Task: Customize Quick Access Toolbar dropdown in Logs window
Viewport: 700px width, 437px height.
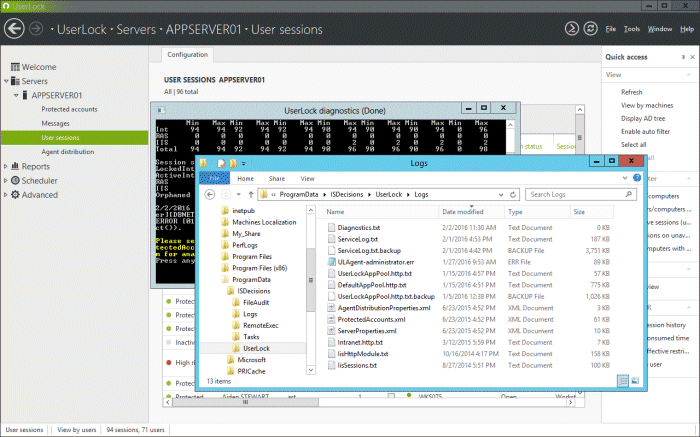Action: pos(244,163)
